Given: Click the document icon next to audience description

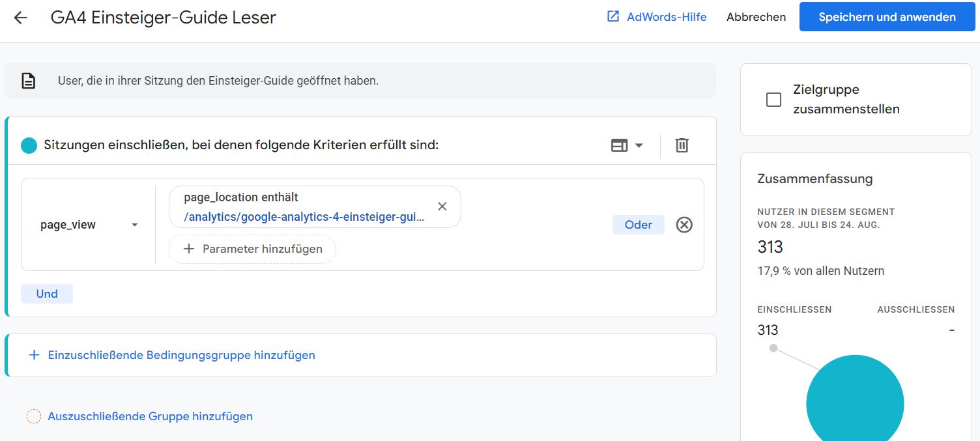Looking at the screenshot, I should (27, 80).
